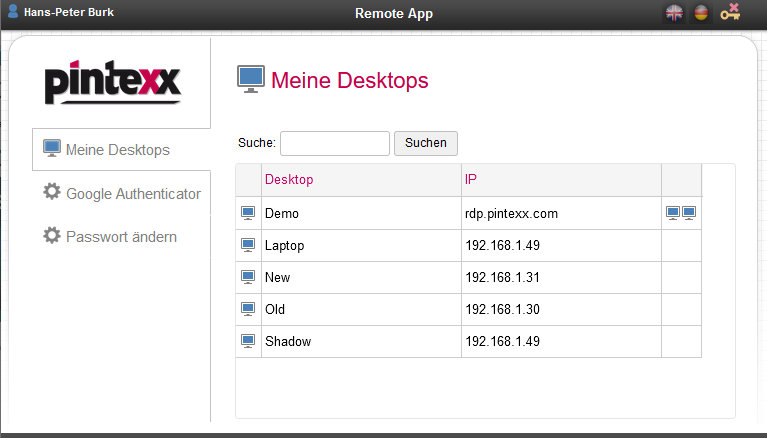Image resolution: width=767 pixels, height=438 pixels.
Task: Switch language to English via UK flag
Action: click(675, 13)
